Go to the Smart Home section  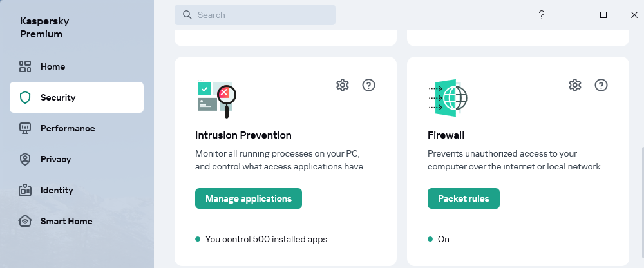click(66, 221)
